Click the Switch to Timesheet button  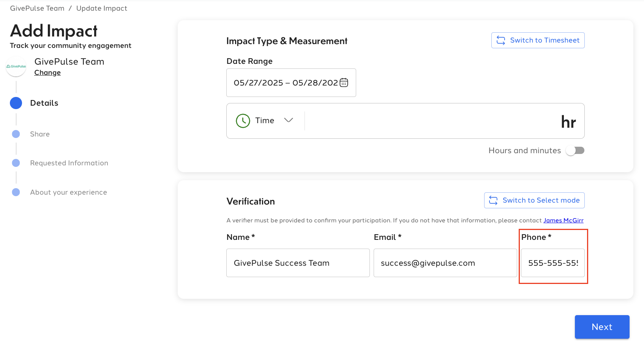tap(538, 40)
